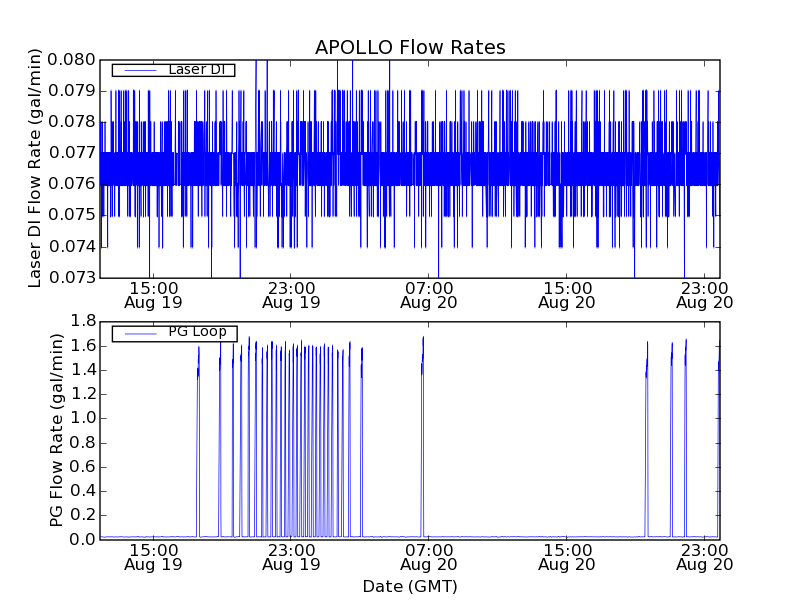Click the 1.4 tick on the PG plot
Screen dimensions: 800x600
click(x=83, y=370)
